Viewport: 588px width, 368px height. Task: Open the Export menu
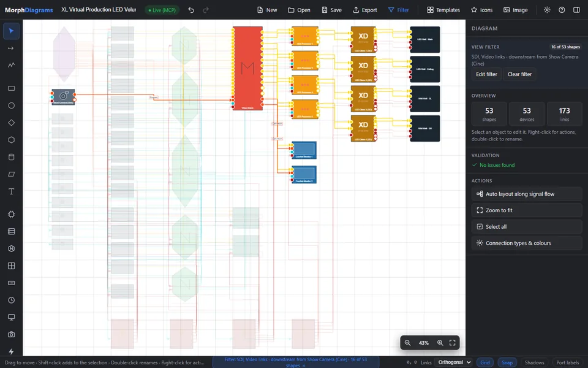(365, 10)
